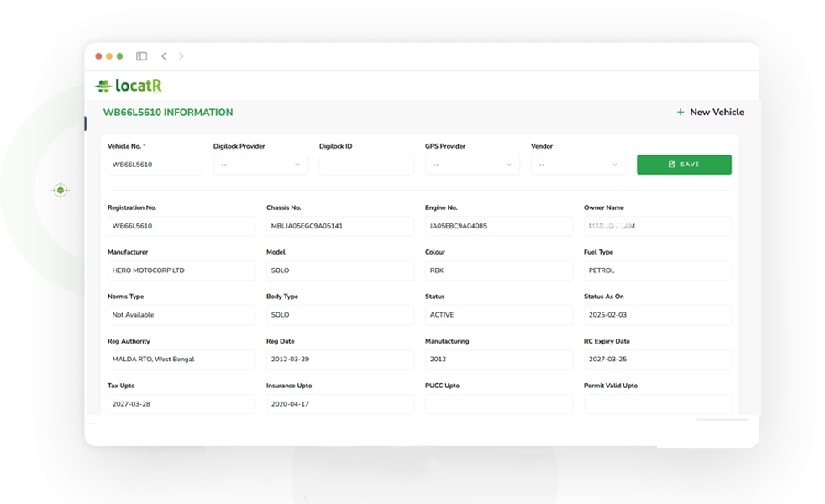Image resolution: width=825 pixels, height=504 pixels.
Task: Click the green window maximize dot
Action: [x=120, y=56]
